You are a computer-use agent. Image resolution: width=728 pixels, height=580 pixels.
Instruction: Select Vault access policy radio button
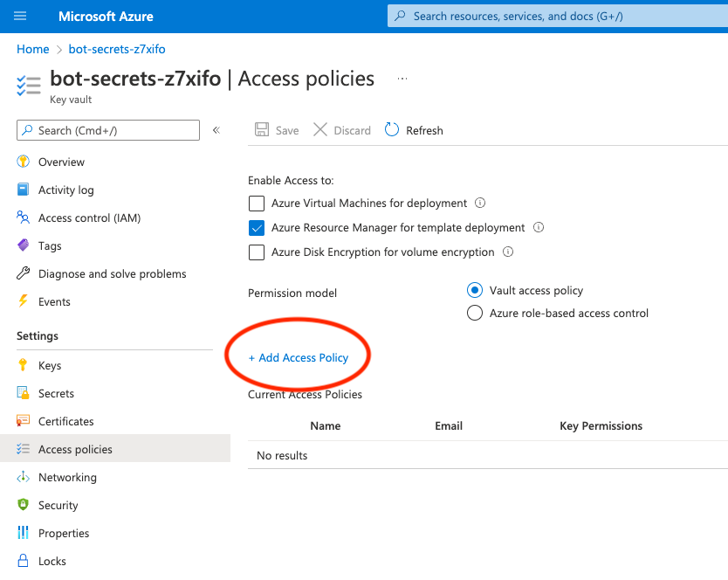pos(475,291)
